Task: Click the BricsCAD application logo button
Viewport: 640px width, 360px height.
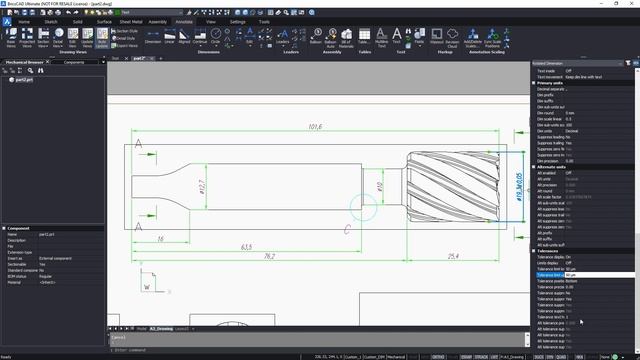Action: click(x=7, y=22)
